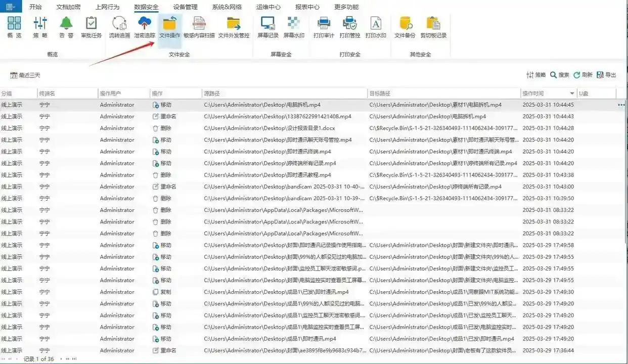The height and width of the screenshot is (364, 628).
Task: Click the 导出 export button
Action: pos(606,75)
